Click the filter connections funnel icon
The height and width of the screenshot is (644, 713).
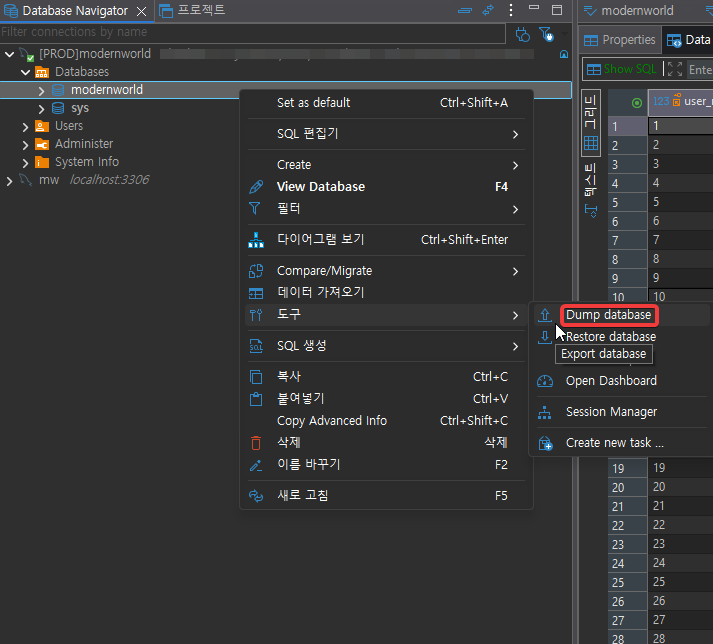point(546,33)
